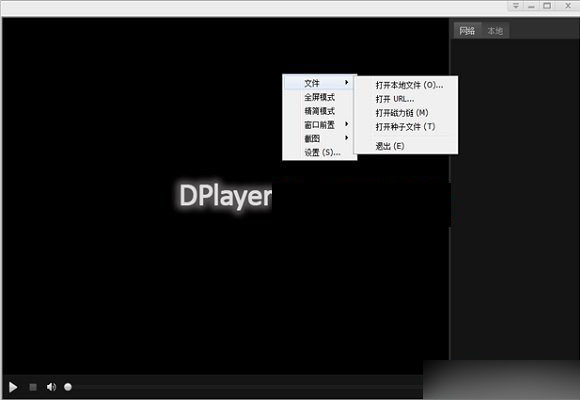Screen dimensions: 580x400
Task: Choose 精简模式 from the context menu
Action: click(x=320, y=111)
